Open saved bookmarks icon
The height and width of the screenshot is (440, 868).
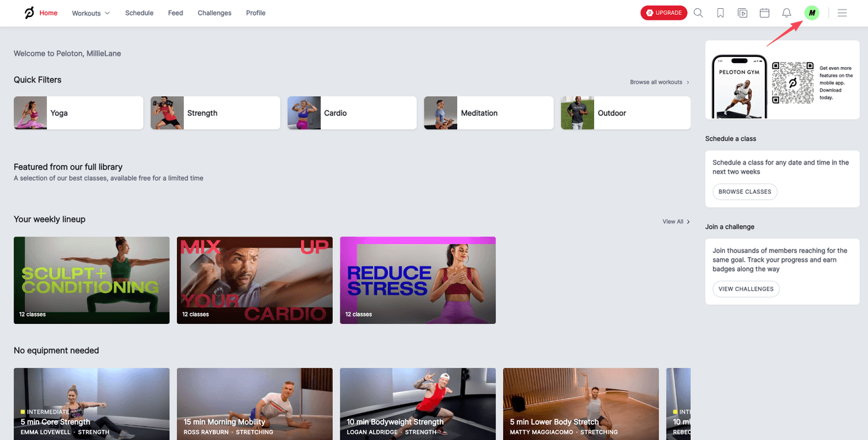[720, 12]
